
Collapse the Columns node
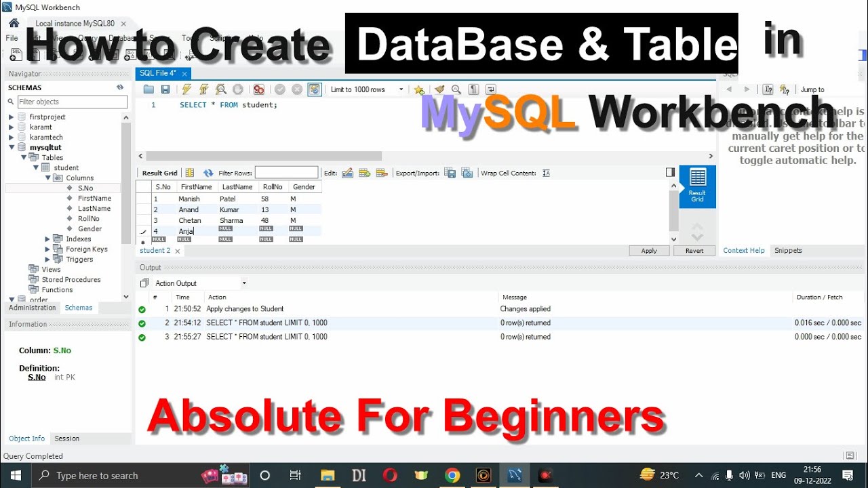tap(47, 178)
